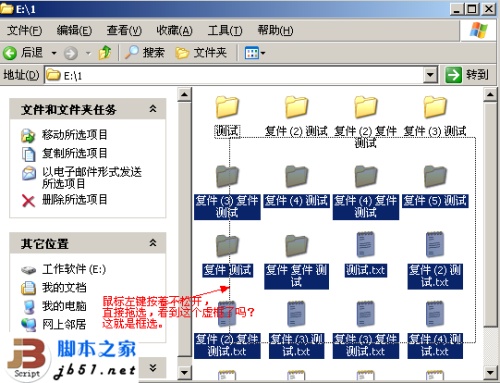Image resolution: width=500 pixels, height=383 pixels.
Task: Select the 复件 (3) 复件 测试 folder icon
Action: pos(227,176)
